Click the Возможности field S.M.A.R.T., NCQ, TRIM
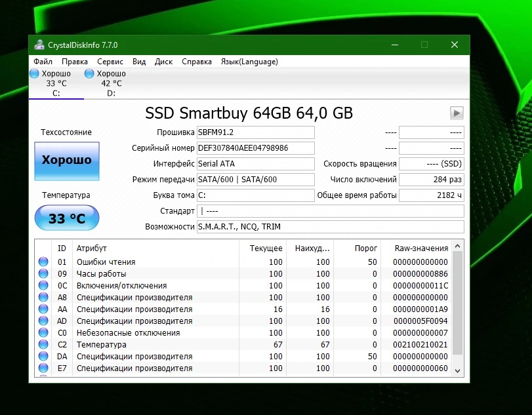The image size is (532, 415). [x=330, y=226]
